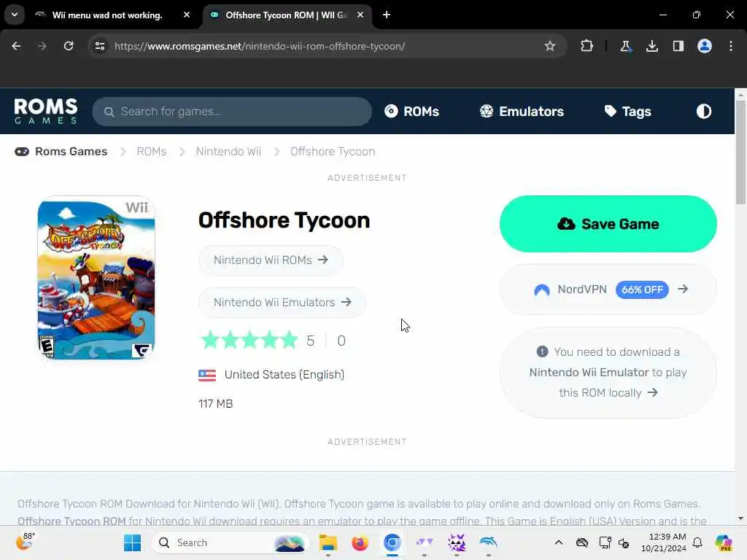Open the Tags navigation menu
This screenshot has width=747, height=560.
628,112
